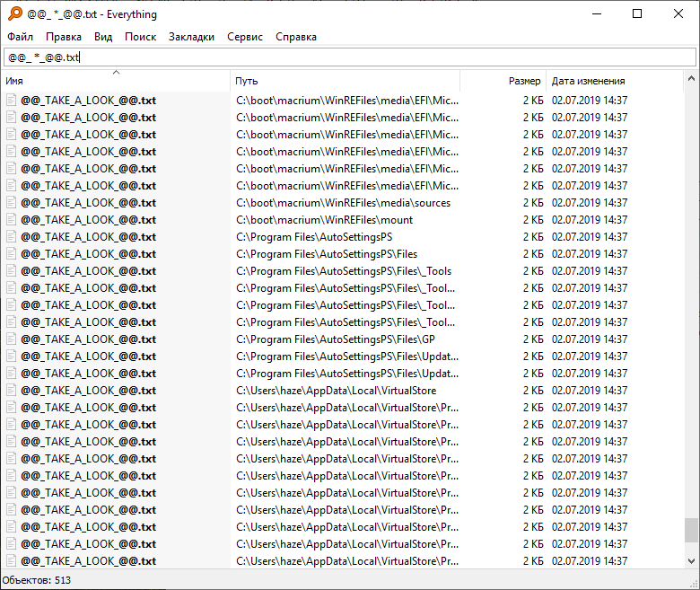Viewport: 700px width, 590px height.
Task: Click date 02.07.2019 14:37 in Files\GP row
Action: coord(590,339)
